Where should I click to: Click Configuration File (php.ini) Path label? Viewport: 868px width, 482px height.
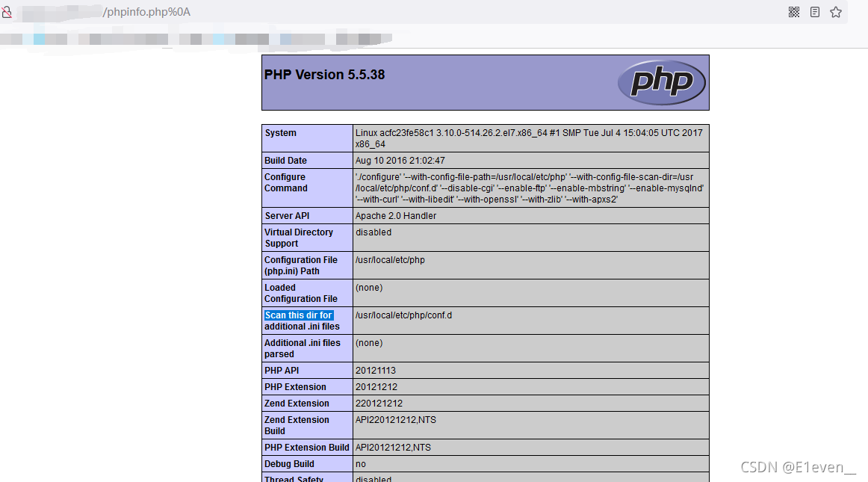tap(301, 266)
